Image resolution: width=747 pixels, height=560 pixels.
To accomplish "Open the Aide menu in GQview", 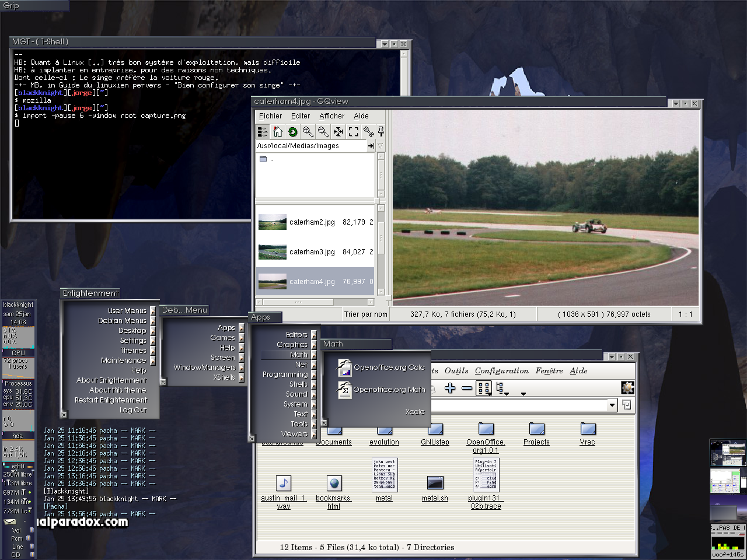I will pos(361,116).
